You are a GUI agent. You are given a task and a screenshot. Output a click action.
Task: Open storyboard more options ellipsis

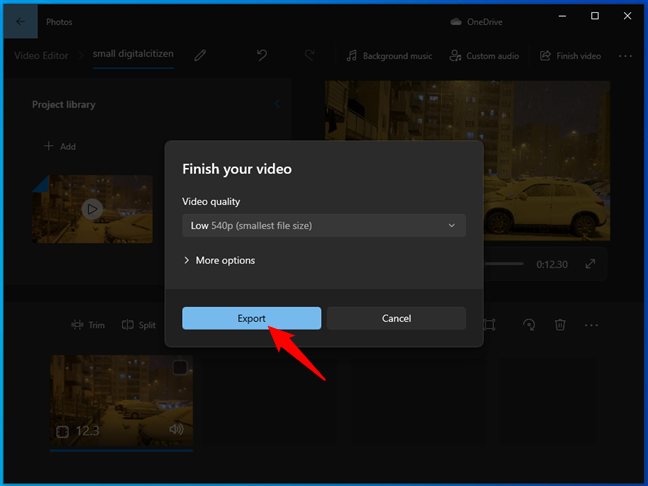click(x=591, y=325)
